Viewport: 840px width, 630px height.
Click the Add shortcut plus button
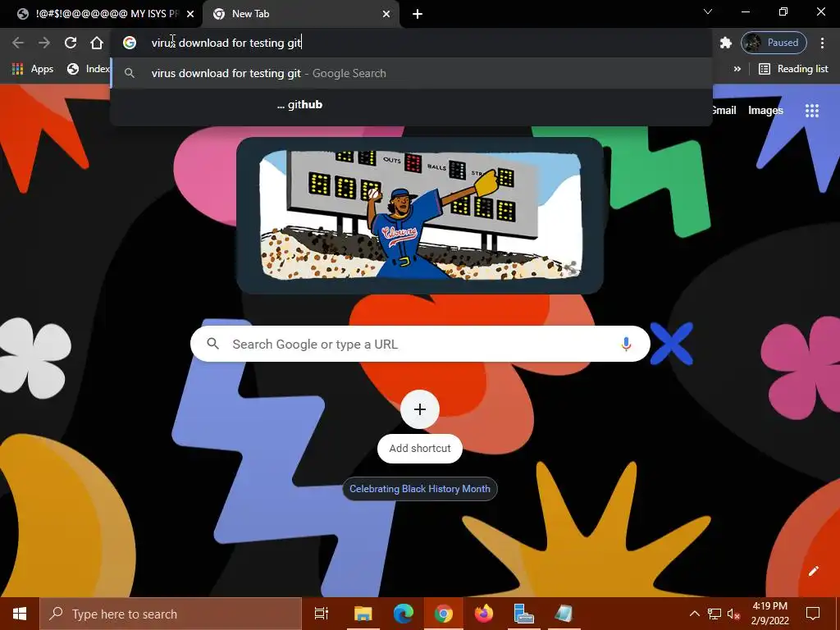click(x=420, y=410)
